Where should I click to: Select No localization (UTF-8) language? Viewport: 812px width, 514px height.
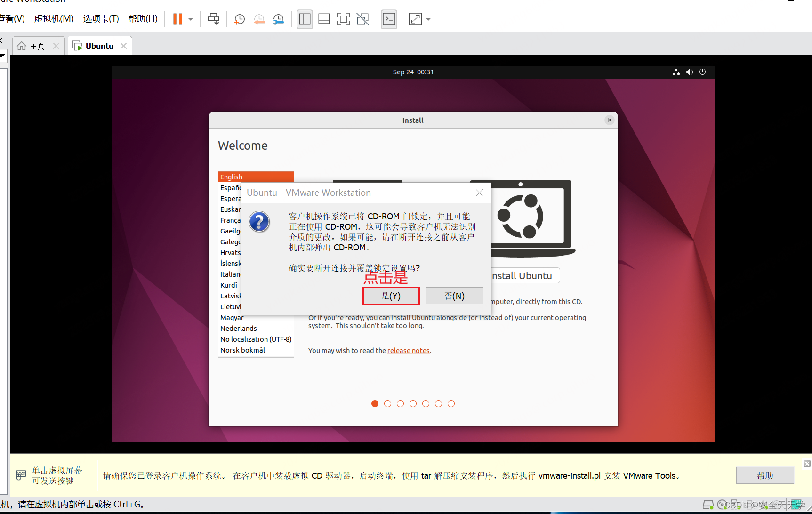[x=256, y=339]
